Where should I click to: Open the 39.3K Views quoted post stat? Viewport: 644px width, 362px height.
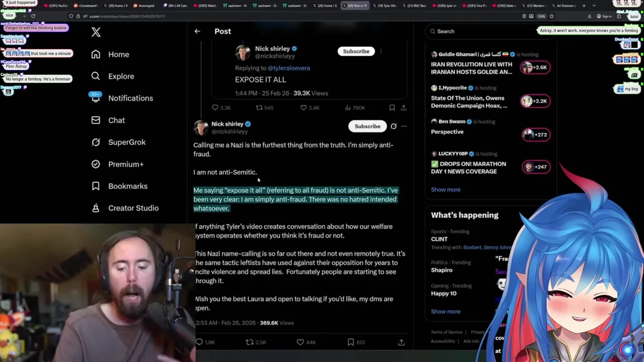311,93
